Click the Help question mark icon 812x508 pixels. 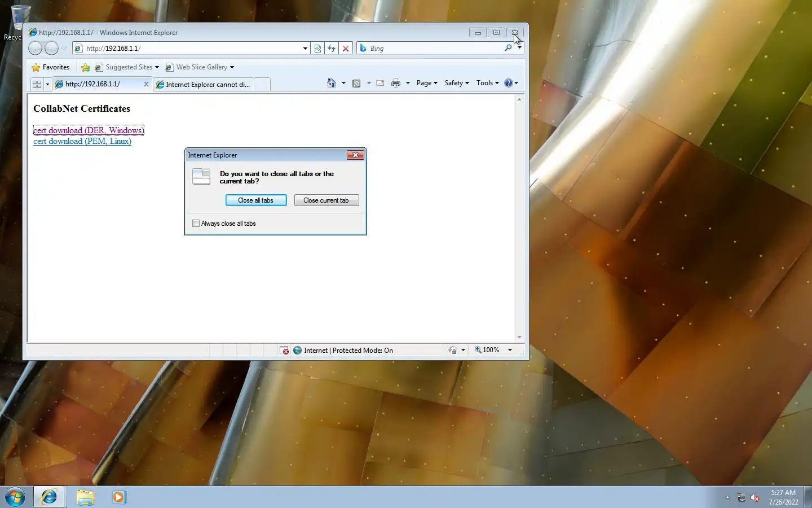pyautogui.click(x=509, y=83)
